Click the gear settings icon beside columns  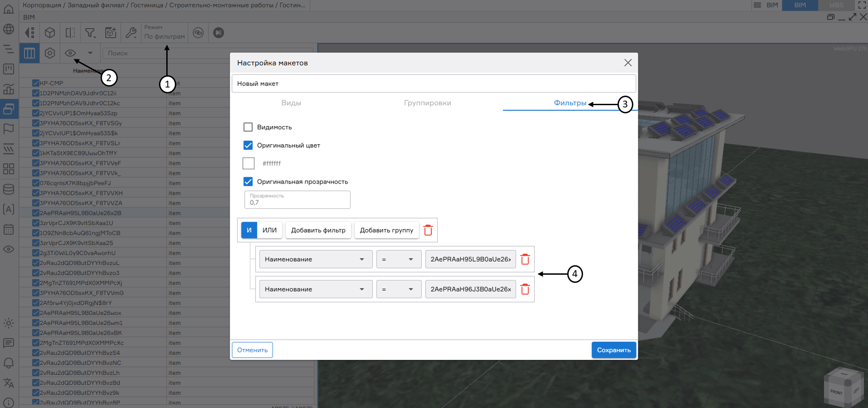pyautogui.click(x=50, y=53)
